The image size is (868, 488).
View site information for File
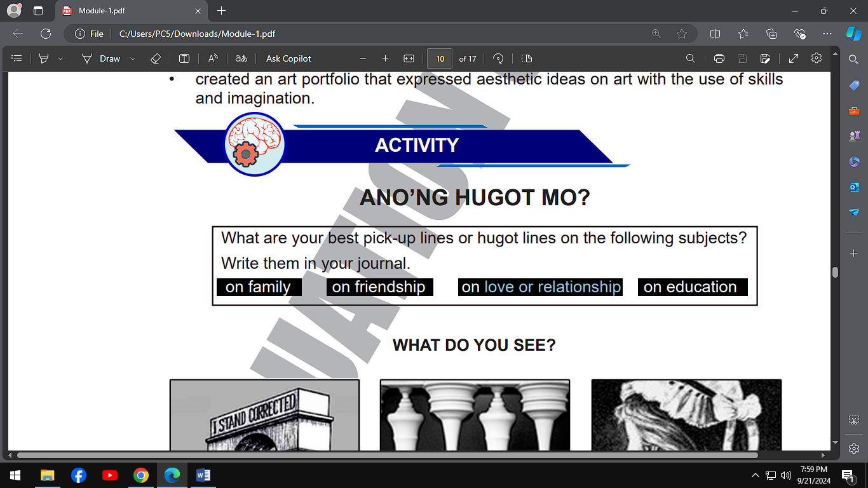point(89,34)
